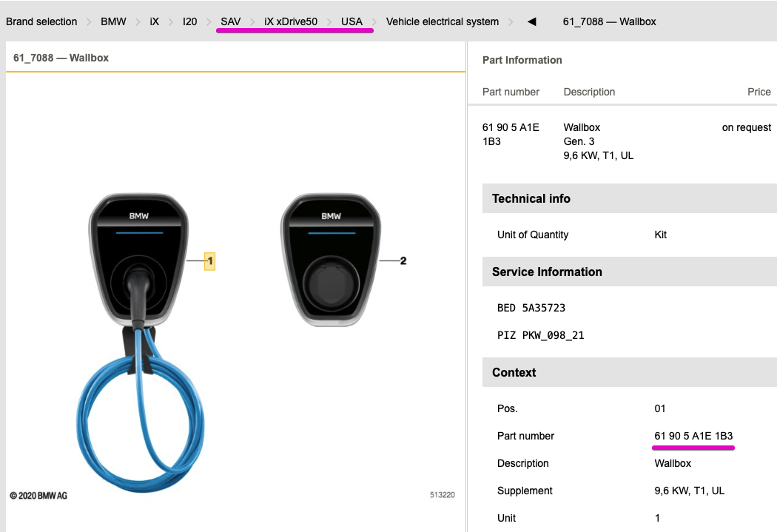Collapse the Service Information section
This screenshot has width=777, height=532.
click(x=629, y=272)
